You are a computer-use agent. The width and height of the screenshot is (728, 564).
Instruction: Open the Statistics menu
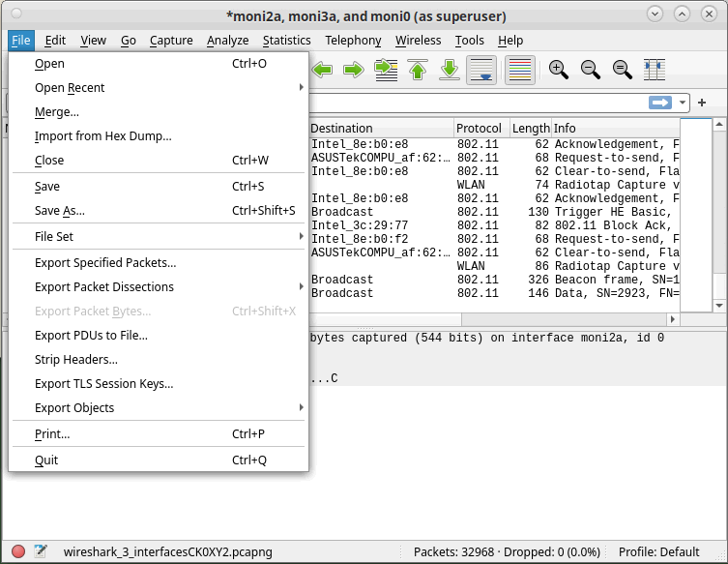click(x=286, y=41)
